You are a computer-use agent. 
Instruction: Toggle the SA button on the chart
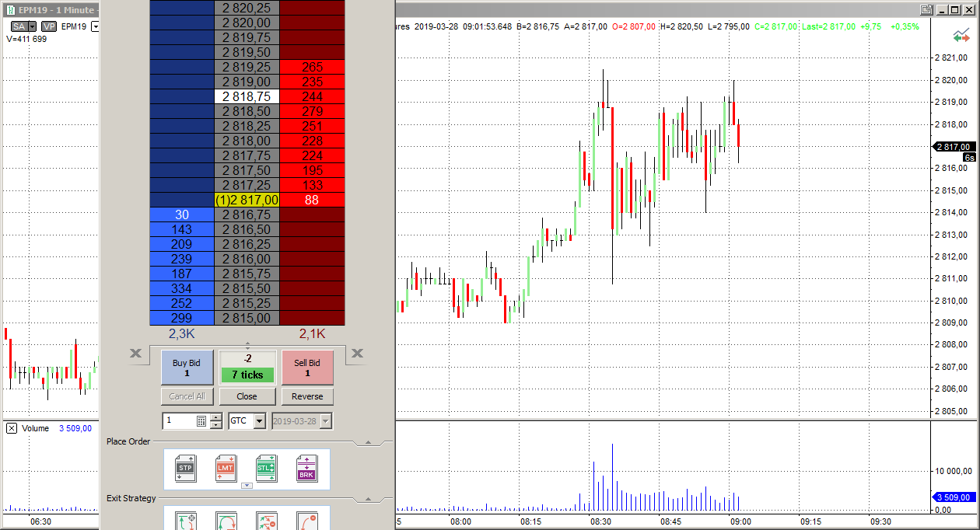[19, 26]
